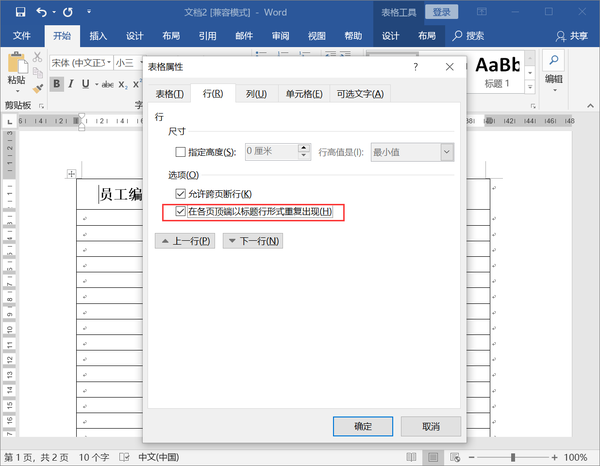Click the table move handle icon

coord(71,174)
